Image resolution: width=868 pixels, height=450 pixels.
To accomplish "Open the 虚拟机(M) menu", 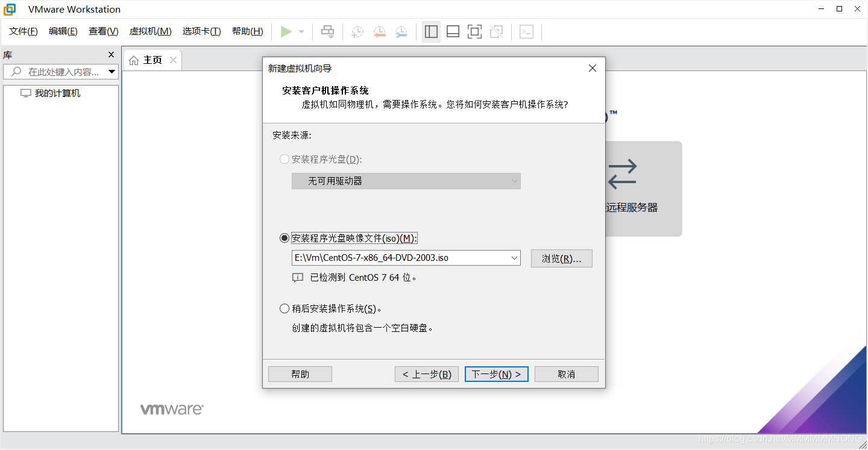I will pyautogui.click(x=151, y=31).
